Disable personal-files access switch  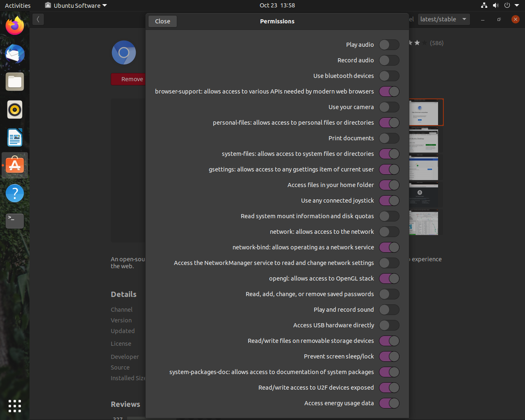click(x=389, y=123)
